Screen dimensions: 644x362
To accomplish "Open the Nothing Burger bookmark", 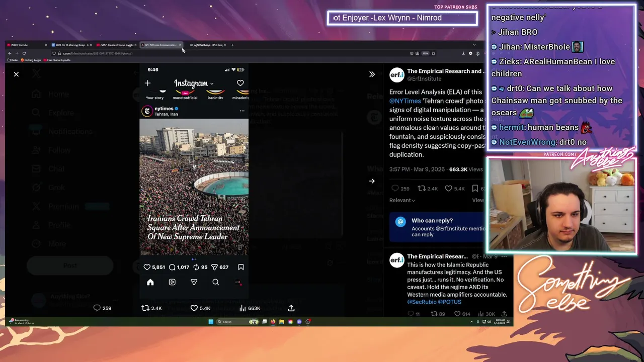I will tap(31, 60).
